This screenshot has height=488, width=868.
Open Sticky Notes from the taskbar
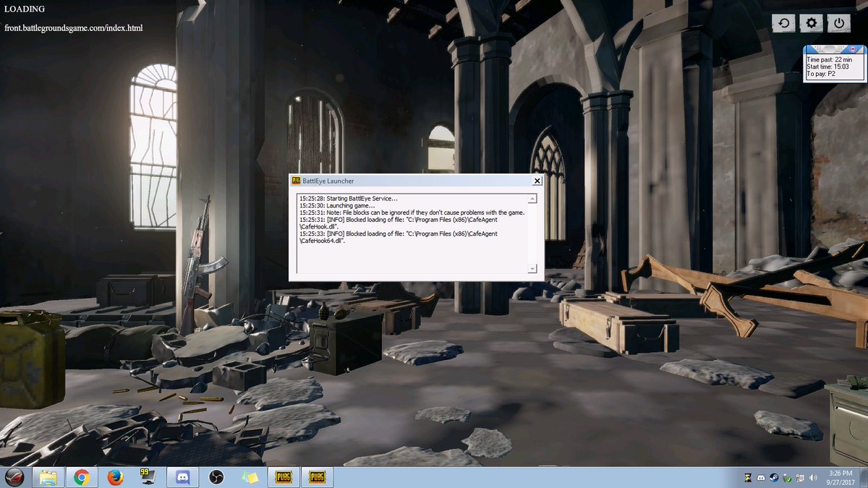249,477
